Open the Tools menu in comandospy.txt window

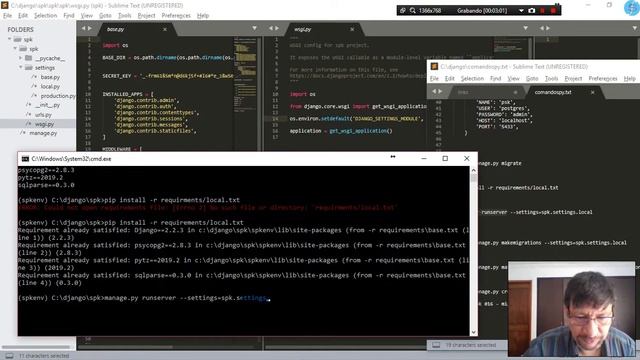click(551, 78)
